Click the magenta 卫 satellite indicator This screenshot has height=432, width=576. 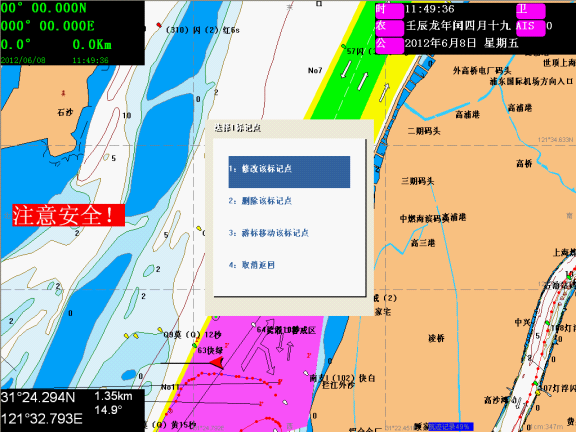530,10
